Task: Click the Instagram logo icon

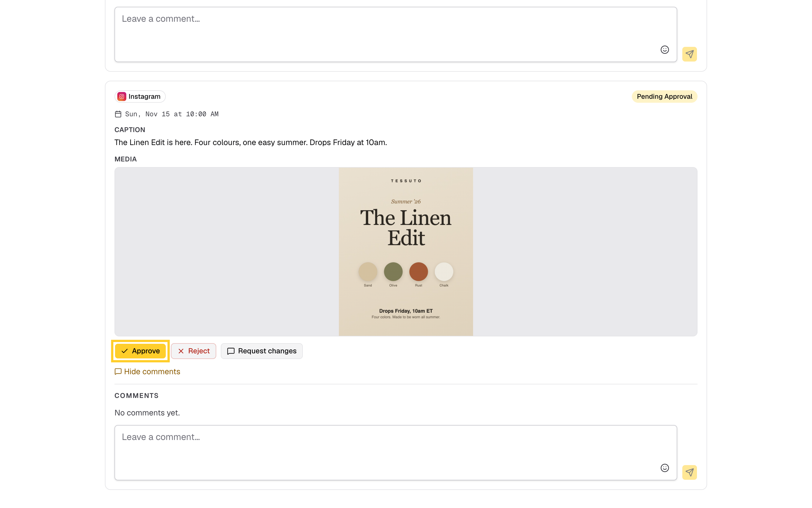Action: (x=122, y=97)
